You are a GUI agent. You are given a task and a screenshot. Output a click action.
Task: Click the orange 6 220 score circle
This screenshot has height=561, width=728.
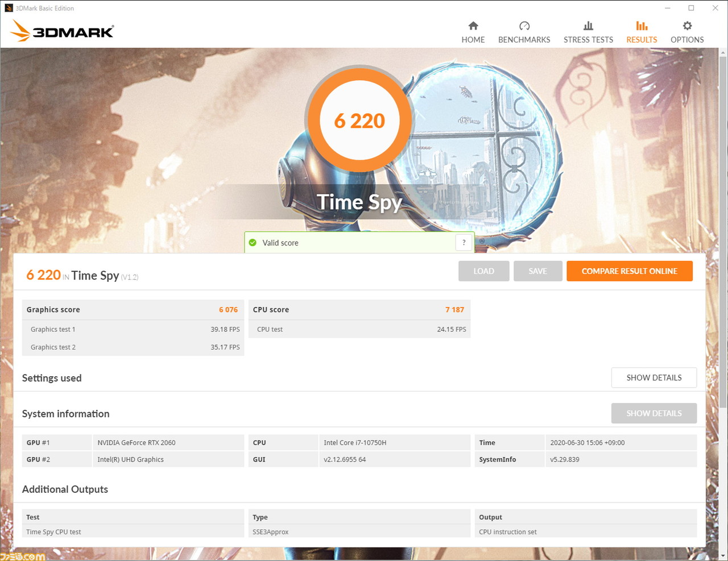[359, 120]
